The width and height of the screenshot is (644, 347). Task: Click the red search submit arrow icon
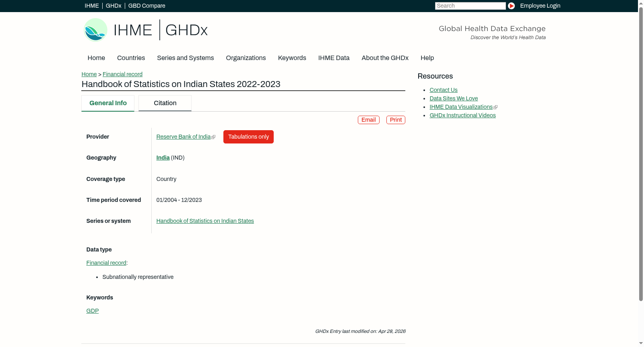pyautogui.click(x=511, y=6)
